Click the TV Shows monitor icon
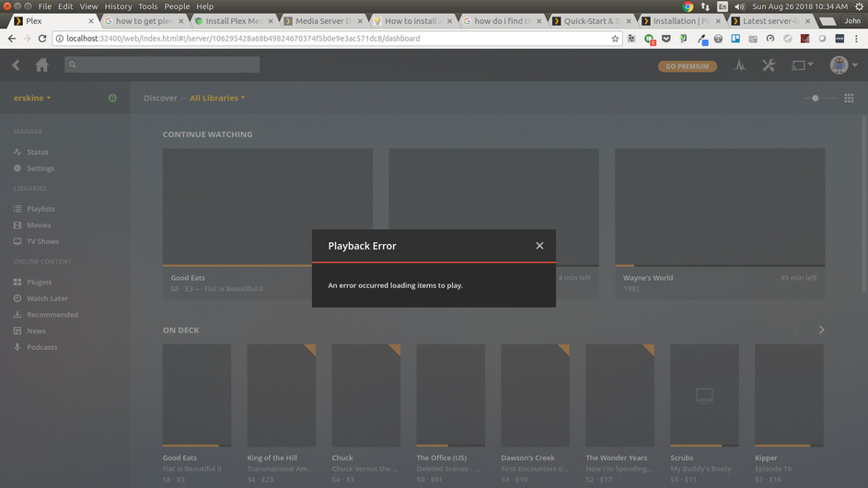868x488 pixels. (x=17, y=241)
